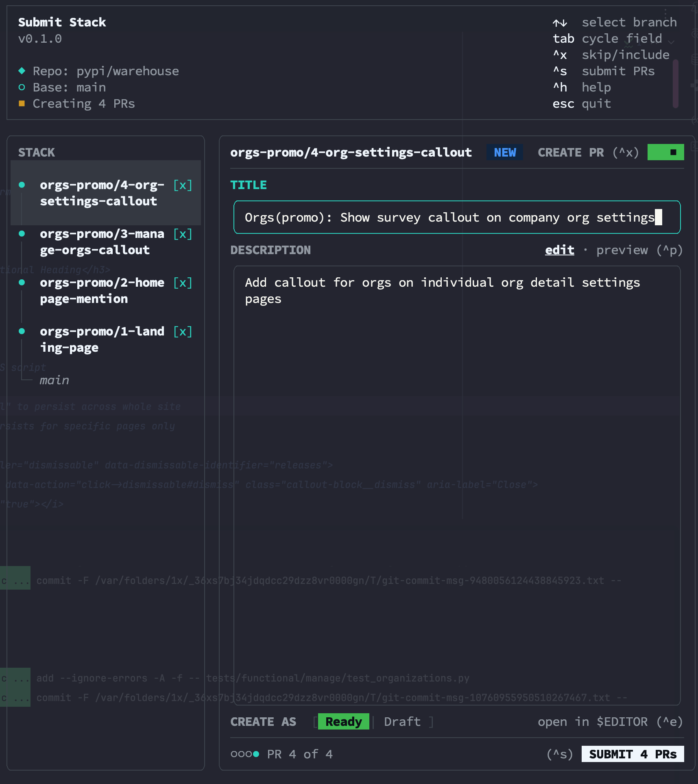The height and width of the screenshot is (784, 698).
Task: Click the diamond icon beside Repo: pypi/warehouse
Action: pos(22,71)
